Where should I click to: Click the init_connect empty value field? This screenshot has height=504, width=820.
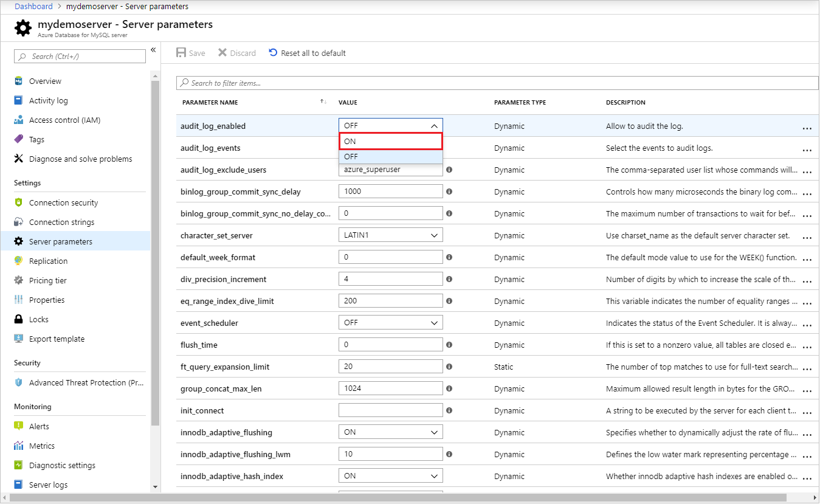click(x=391, y=410)
